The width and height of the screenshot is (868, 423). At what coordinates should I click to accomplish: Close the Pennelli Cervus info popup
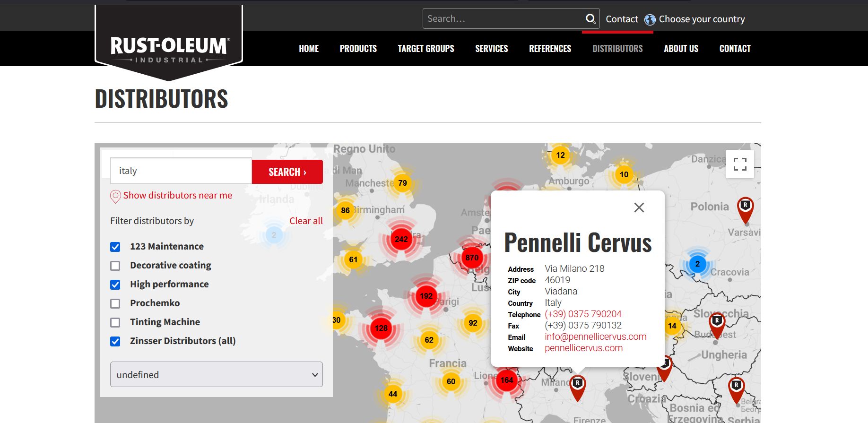639,207
